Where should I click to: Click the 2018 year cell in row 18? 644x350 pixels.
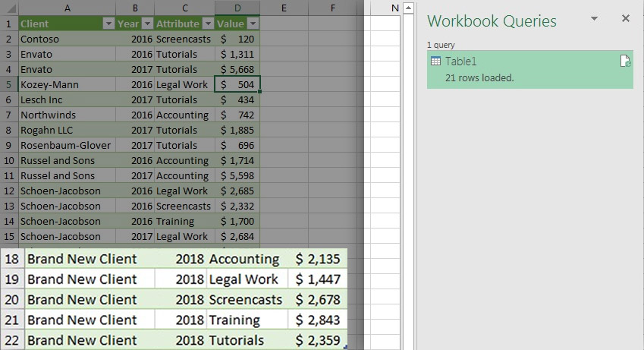[x=181, y=259]
